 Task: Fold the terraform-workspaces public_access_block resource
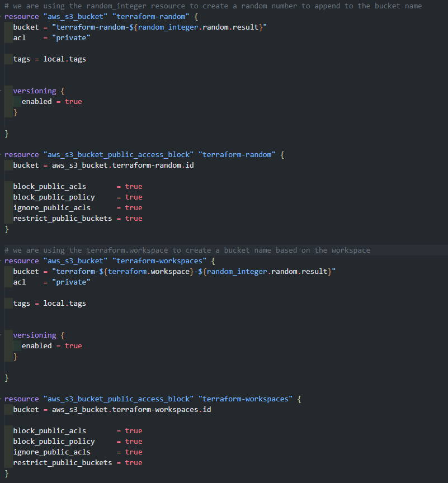tap(1, 399)
